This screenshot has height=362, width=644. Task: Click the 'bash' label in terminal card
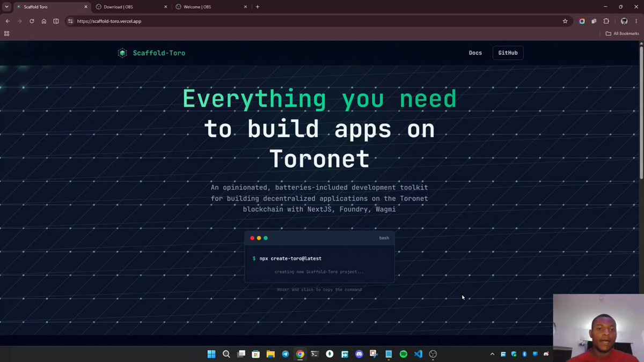384,238
